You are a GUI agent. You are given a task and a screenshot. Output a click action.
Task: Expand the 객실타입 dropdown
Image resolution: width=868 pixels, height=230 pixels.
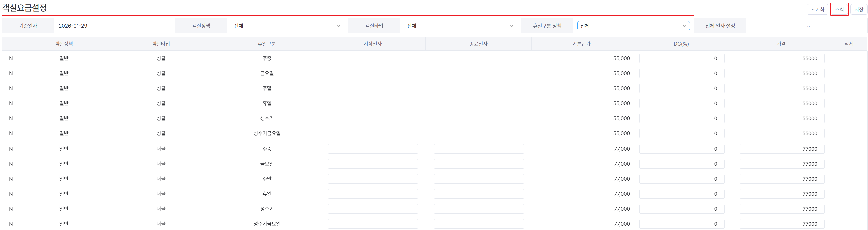click(460, 26)
